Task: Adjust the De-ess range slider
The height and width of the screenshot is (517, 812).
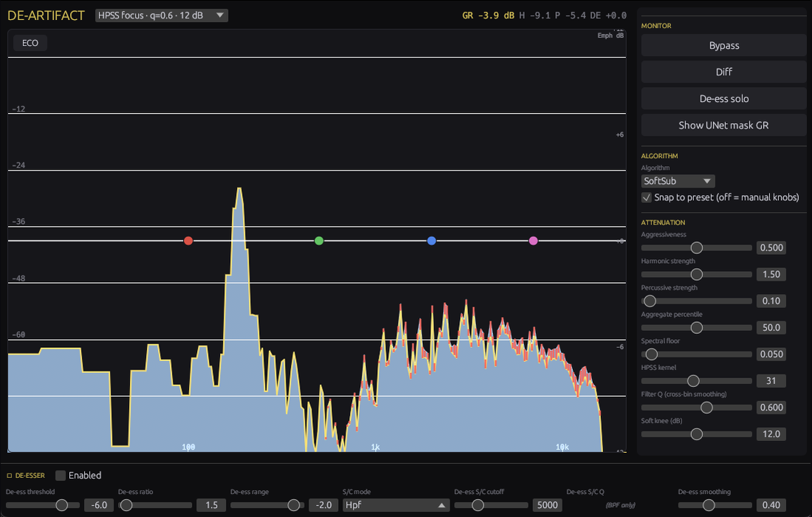Action: (267, 505)
